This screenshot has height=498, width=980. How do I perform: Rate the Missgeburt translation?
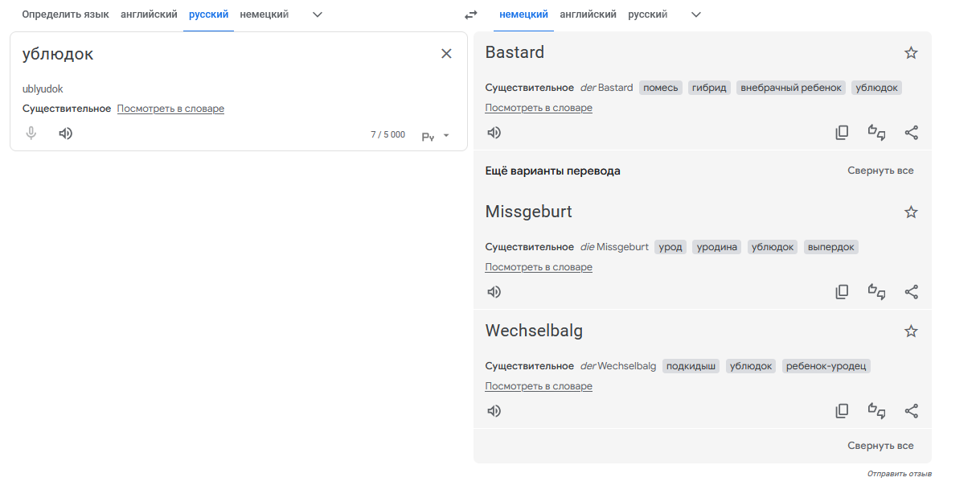tap(876, 292)
